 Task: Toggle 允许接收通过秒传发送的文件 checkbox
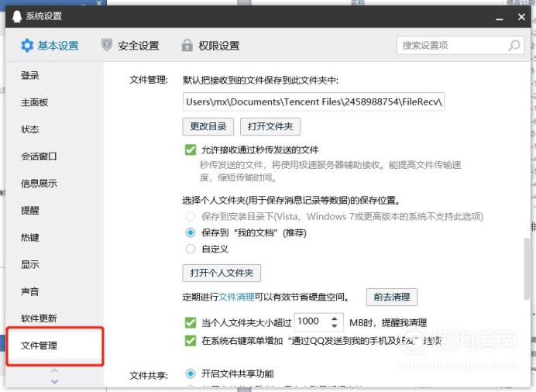click(x=191, y=150)
